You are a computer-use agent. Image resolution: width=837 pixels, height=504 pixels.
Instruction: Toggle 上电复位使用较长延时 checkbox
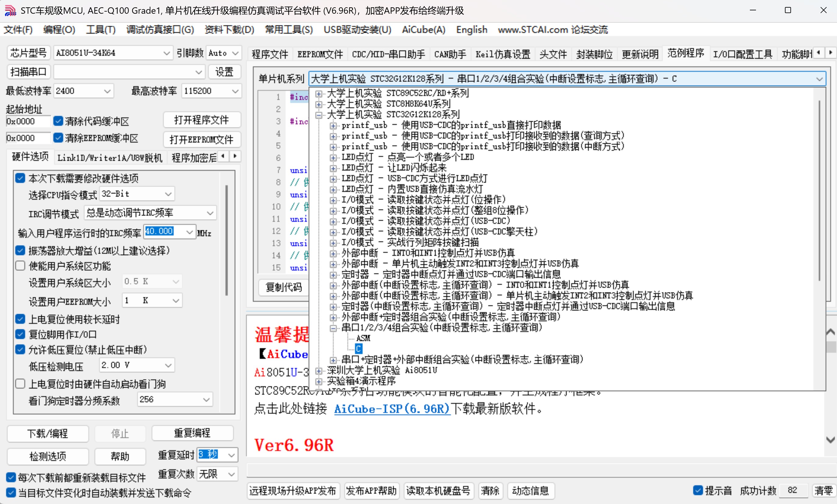(x=20, y=319)
